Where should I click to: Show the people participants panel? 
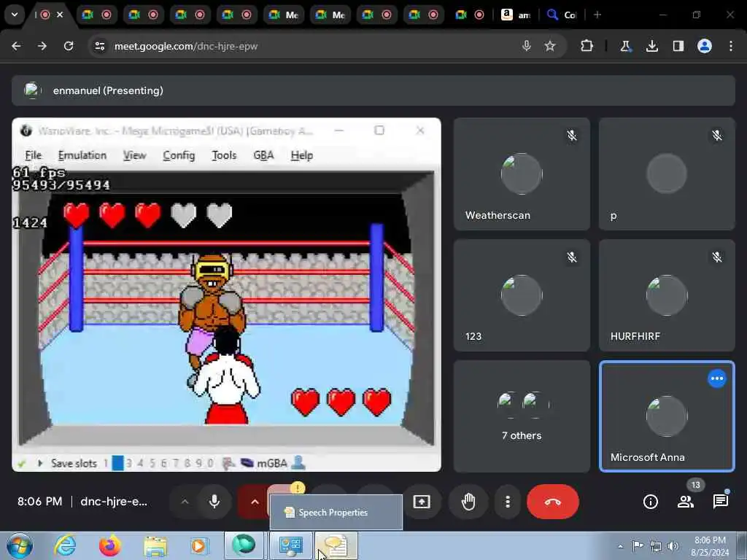point(686,502)
